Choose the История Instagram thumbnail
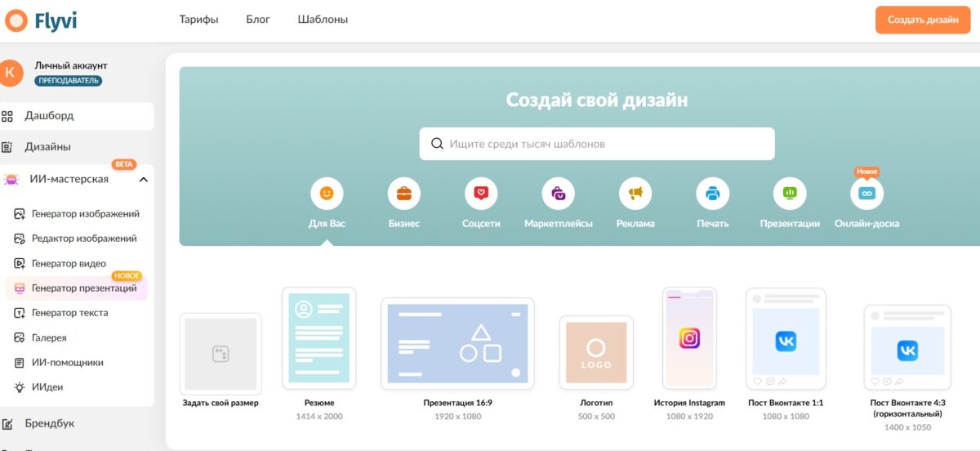 689,338
